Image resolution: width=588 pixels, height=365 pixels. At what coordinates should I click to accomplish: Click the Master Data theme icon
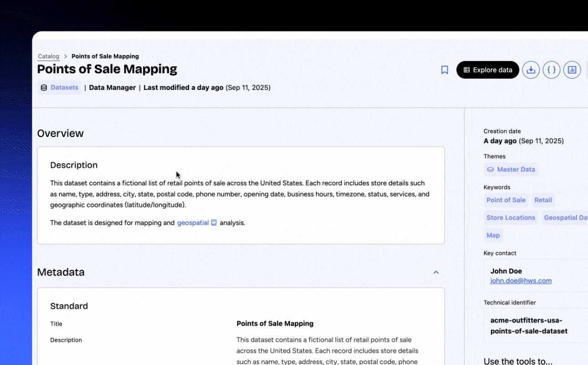[x=490, y=170]
